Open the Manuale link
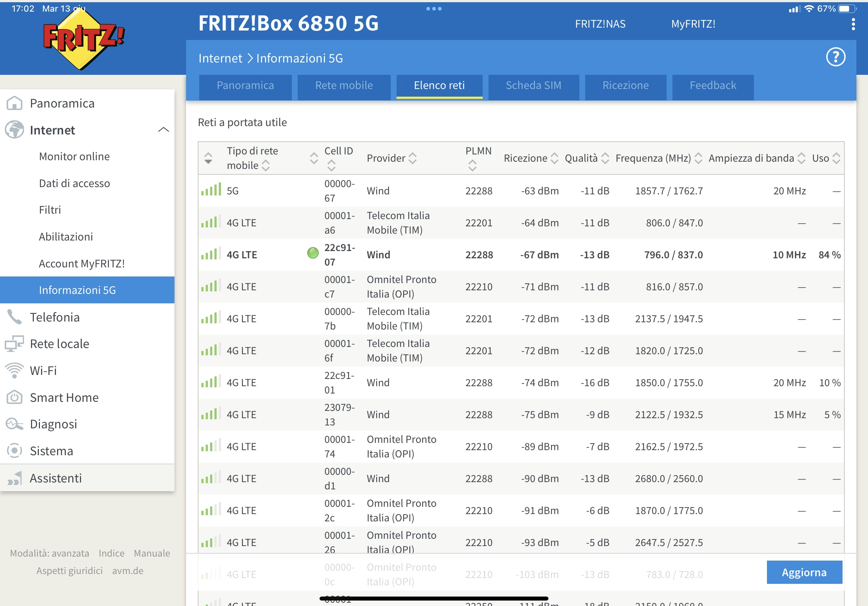This screenshot has width=868, height=606. click(x=152, y=553)
